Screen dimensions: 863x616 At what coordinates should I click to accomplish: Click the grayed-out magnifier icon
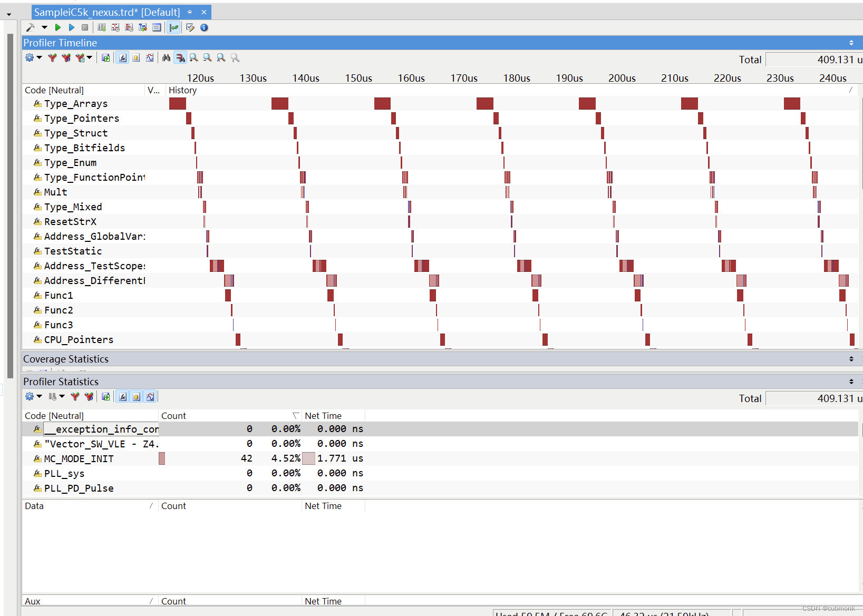(x=235, y=57)
